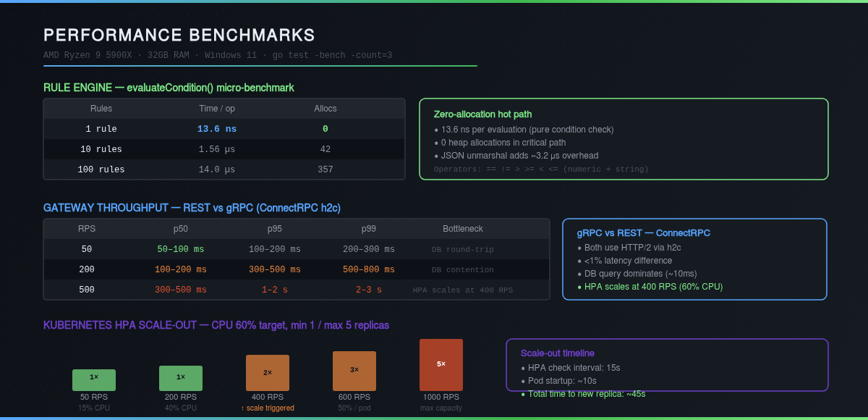Click the 3× replica tile at 600 RPS
Viewport: 868px width, 420px height.
(x=354, y=370)
